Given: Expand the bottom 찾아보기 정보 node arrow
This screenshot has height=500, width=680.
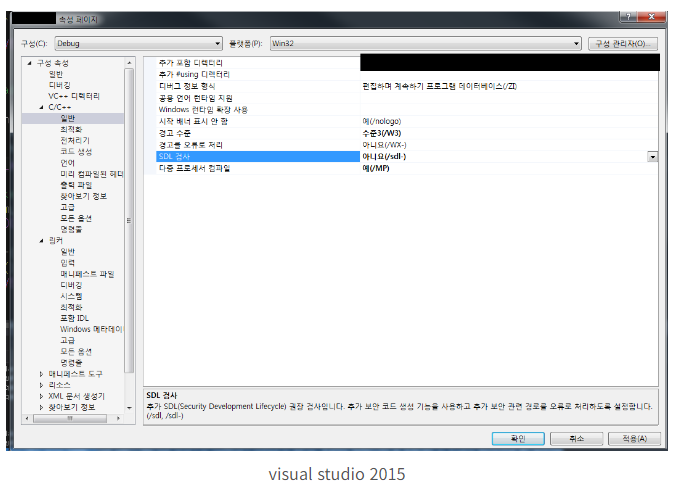Looking at the screenshot, I should (x=42, y=407).
